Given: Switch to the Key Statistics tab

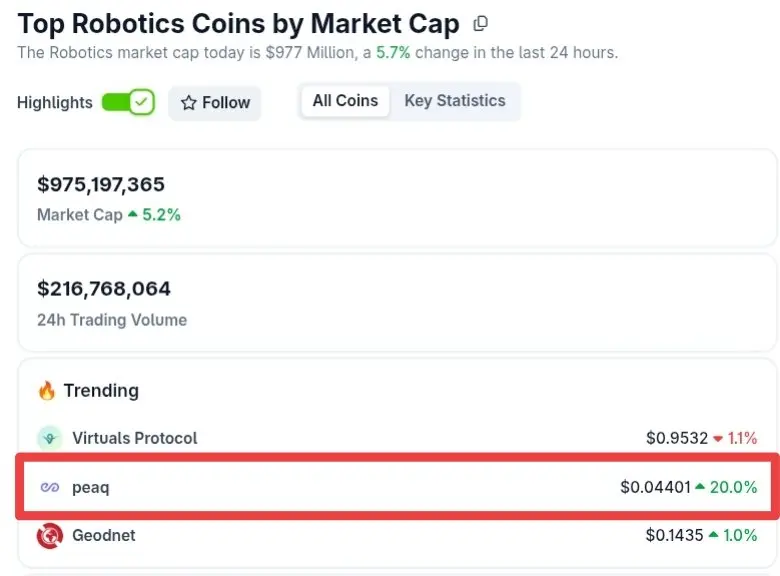Looking at the screenshot, I should point(455,101).
